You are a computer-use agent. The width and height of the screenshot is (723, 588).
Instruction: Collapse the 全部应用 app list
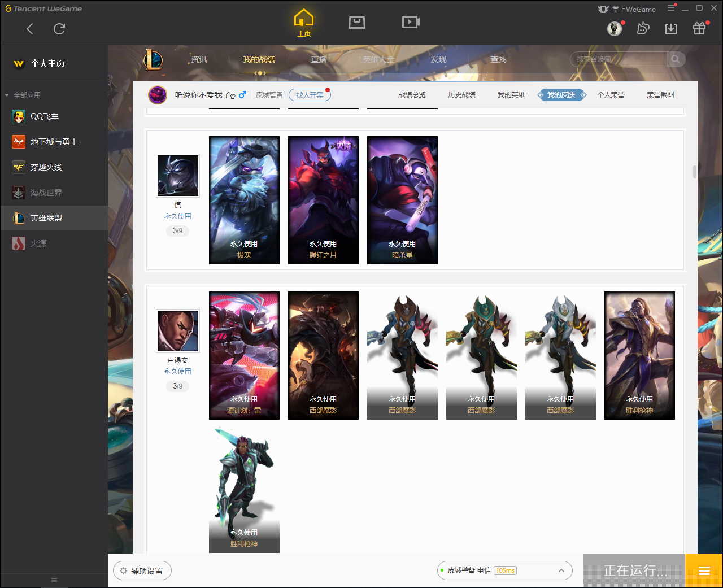click(7, 95)
